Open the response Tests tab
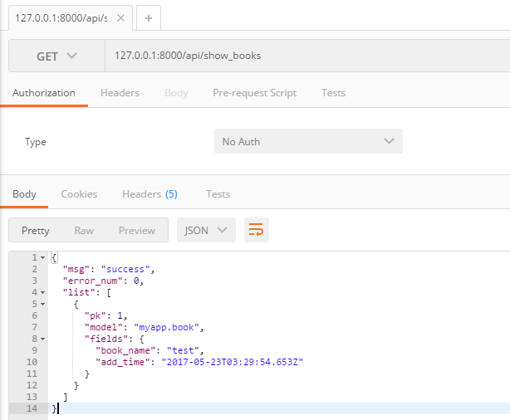This screenshot has width=510, height=420. click(x=218, y=193)
